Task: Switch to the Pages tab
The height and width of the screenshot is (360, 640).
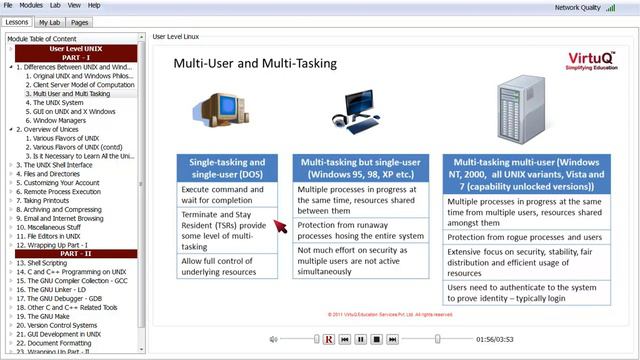Action: [80, 22]
